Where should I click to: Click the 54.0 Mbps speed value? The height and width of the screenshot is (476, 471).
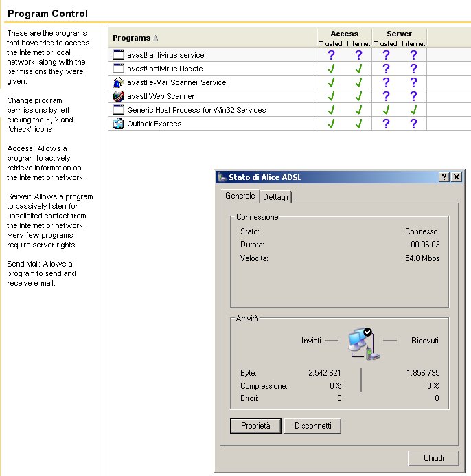pyautogui.click(x=422, y=258)
